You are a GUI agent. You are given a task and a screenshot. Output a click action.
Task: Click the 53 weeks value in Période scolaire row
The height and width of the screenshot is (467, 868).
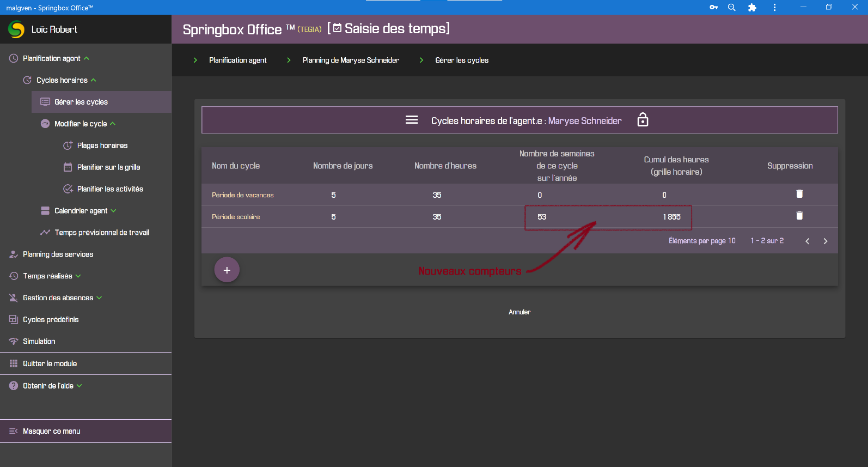[x=542, y=217]
